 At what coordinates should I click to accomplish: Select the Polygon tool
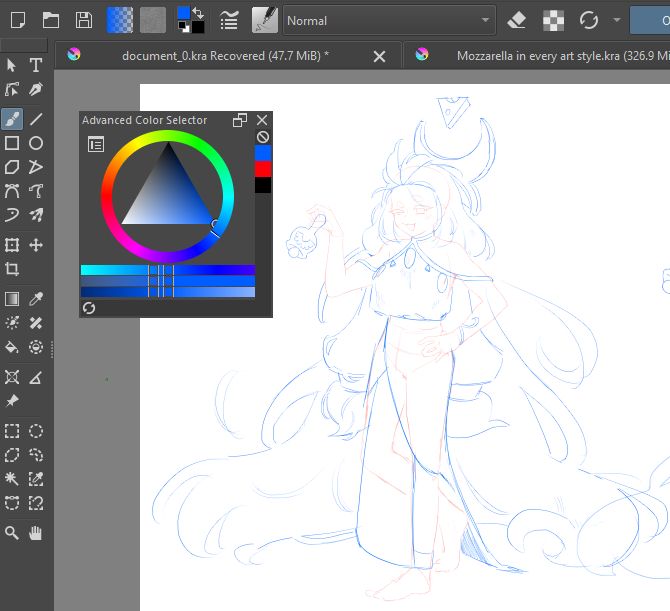12,167
